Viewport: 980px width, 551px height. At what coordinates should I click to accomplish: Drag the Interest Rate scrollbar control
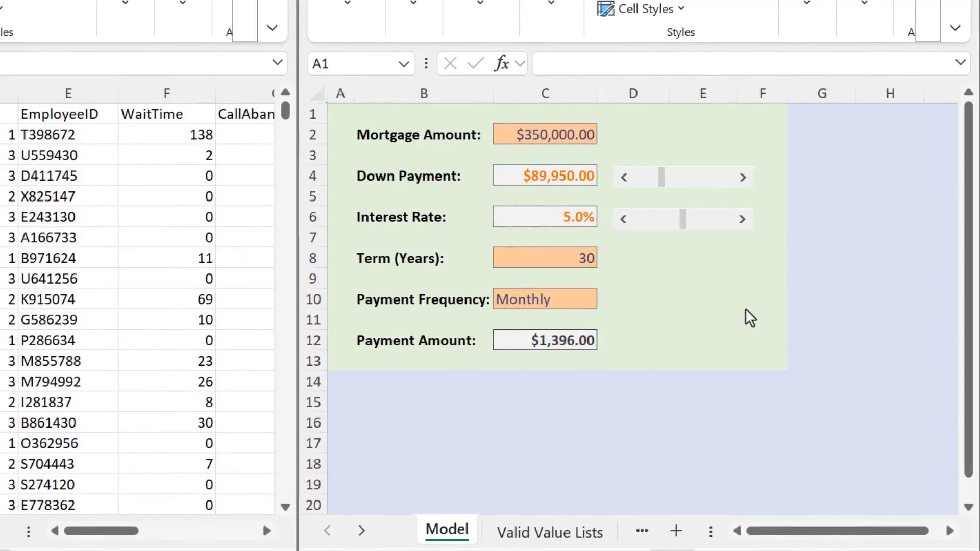(x=683, y=218)
